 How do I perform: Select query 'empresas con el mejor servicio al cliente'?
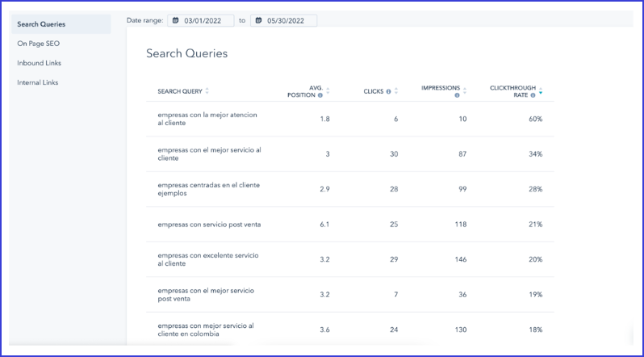210,154
